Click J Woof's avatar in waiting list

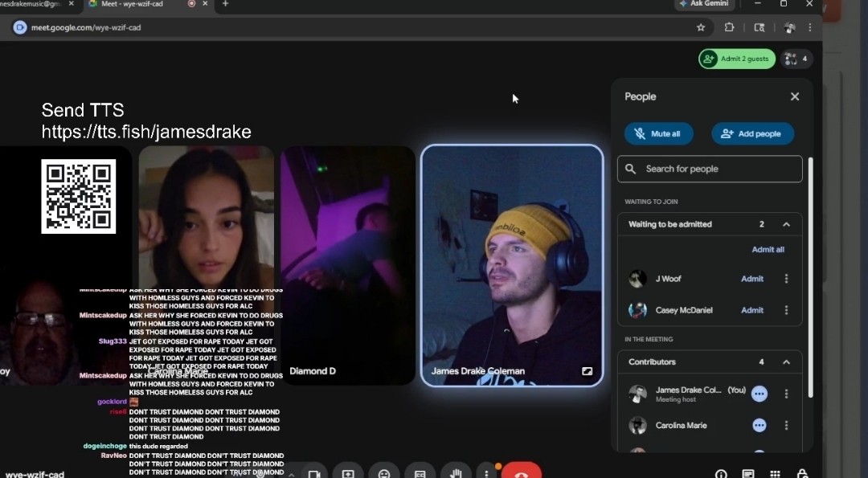click(637, 279)
